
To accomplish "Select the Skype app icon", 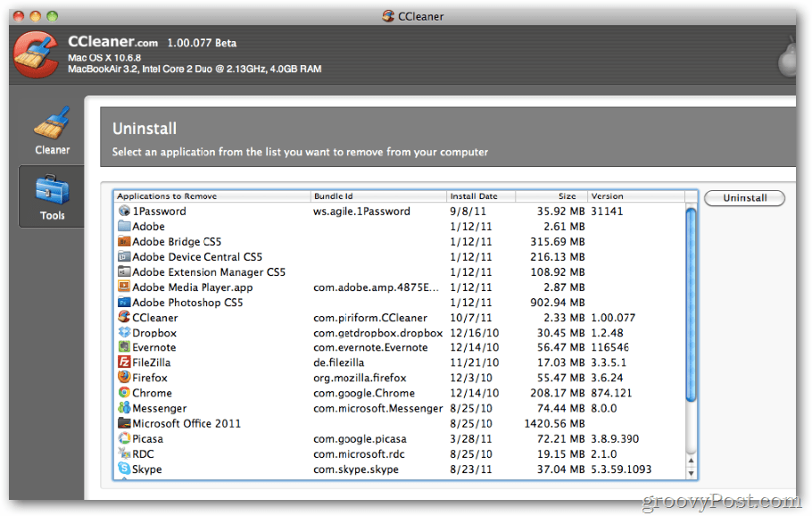I will (x=124, y=469).
